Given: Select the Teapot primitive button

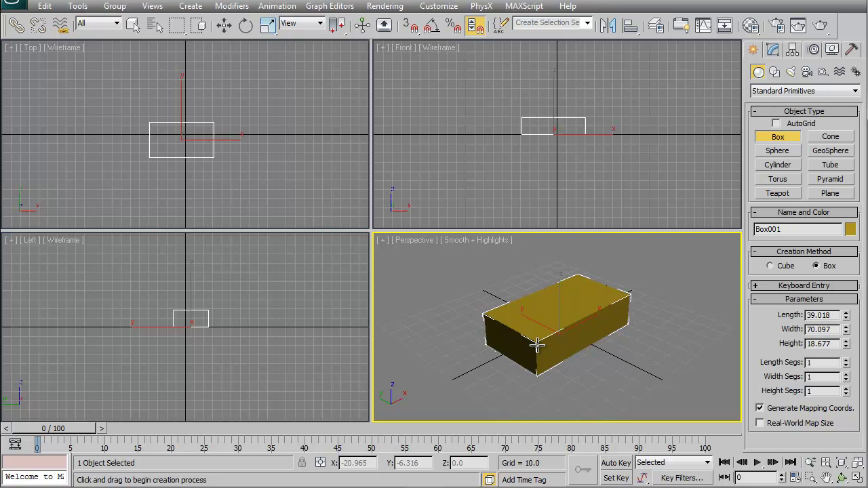Looking at the screenshot, I should tap(777, 192).
